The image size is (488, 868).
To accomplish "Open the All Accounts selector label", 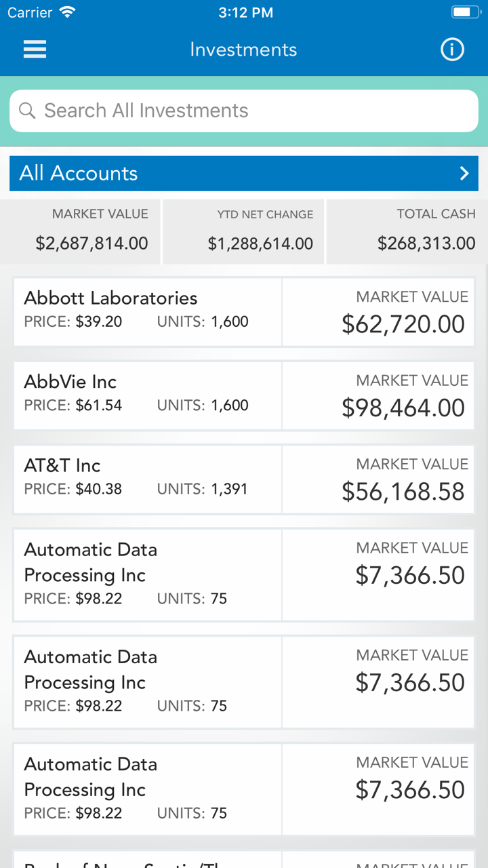I will click(79, 174).
